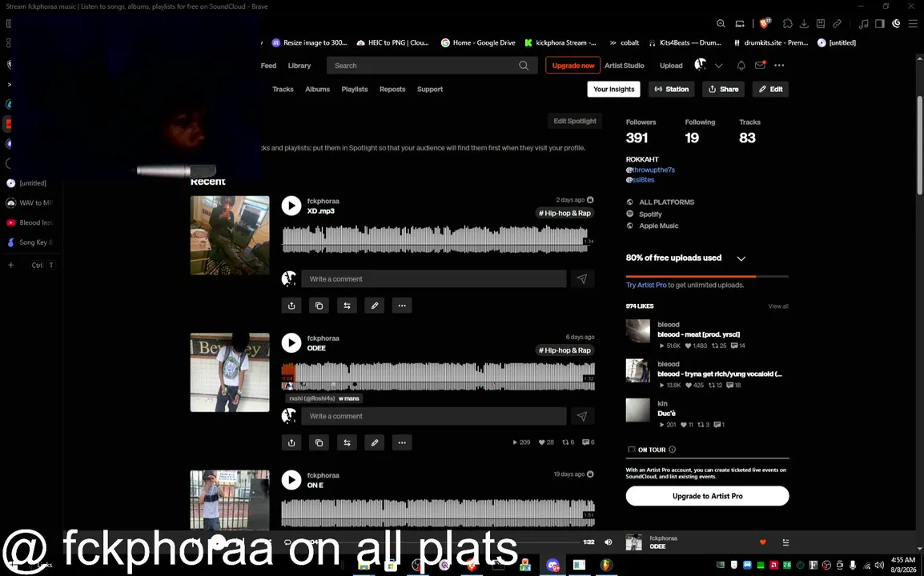Viewport: 924px width, 576px height.
Task: Send comment on ODEE track
Action: point(582,416)
